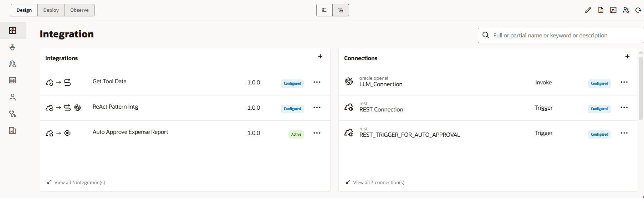Switch to the Deploy tab

[51, 10]
